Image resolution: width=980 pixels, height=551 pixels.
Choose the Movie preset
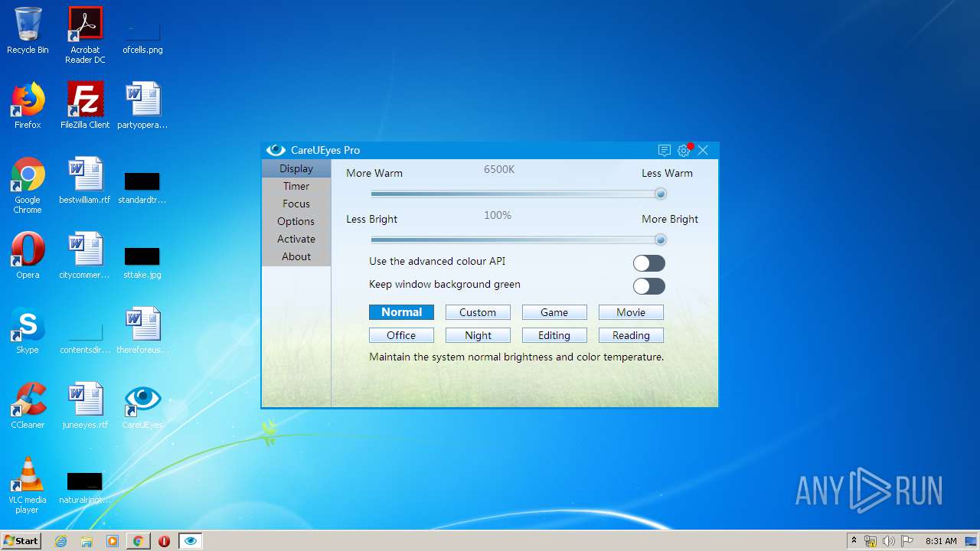click(631, 312)
